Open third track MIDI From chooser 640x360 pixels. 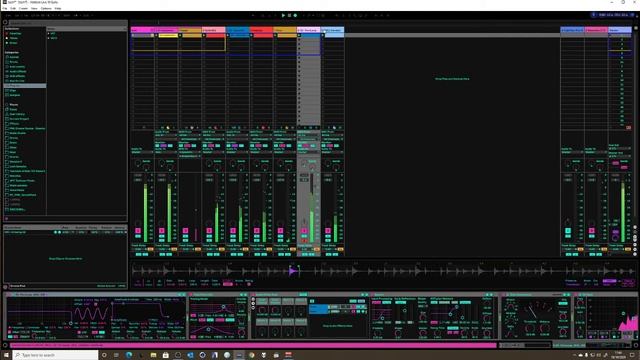[x=190, y=135]
